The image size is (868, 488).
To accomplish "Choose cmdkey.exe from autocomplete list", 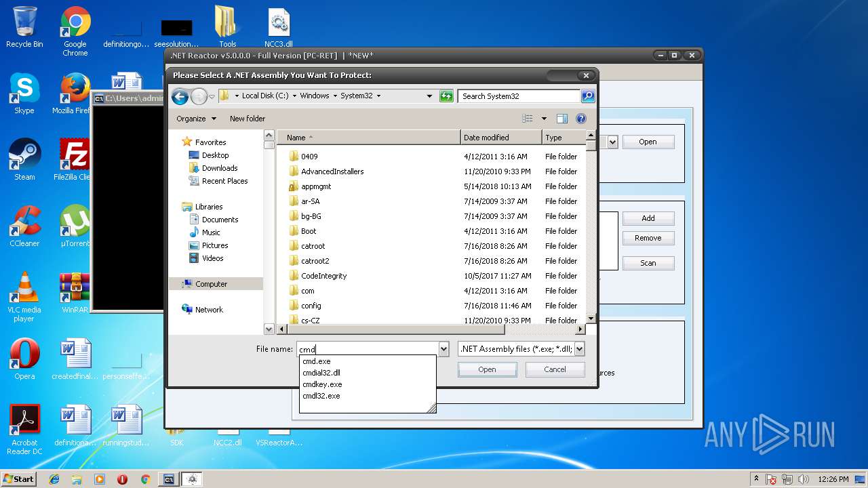I will pos(322,384).
